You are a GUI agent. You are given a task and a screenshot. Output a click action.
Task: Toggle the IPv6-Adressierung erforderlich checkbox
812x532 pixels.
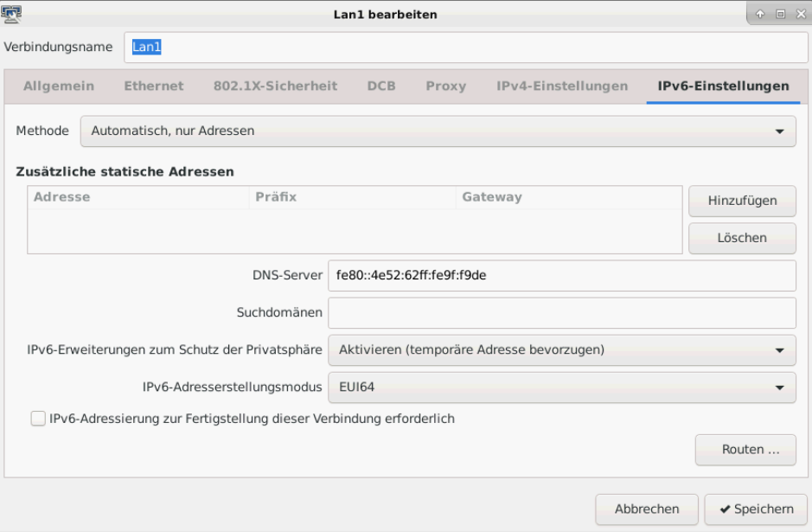click(38, 418)
